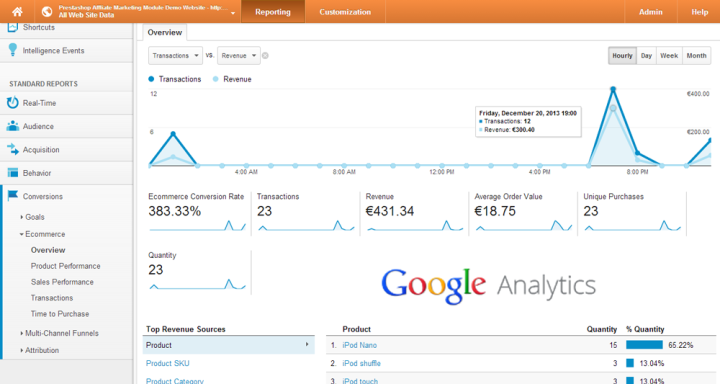Open the iPod touch product link
Image resolution: width=720 pixels, height=384 pixels.
point(360,381)
